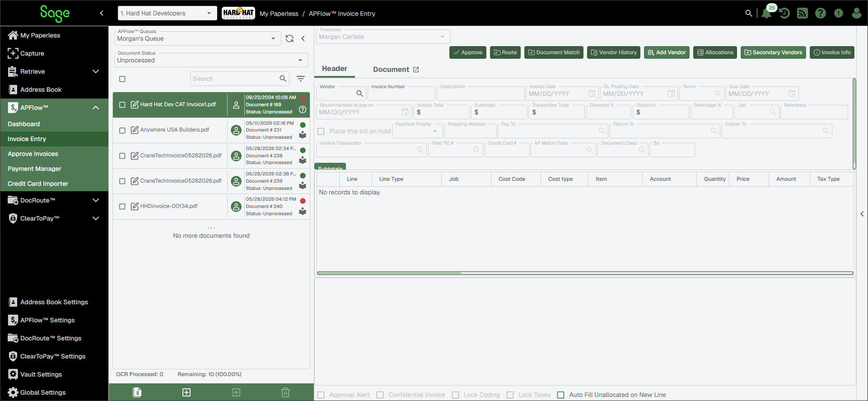Open the help question mark icon

tap(821, 13)
